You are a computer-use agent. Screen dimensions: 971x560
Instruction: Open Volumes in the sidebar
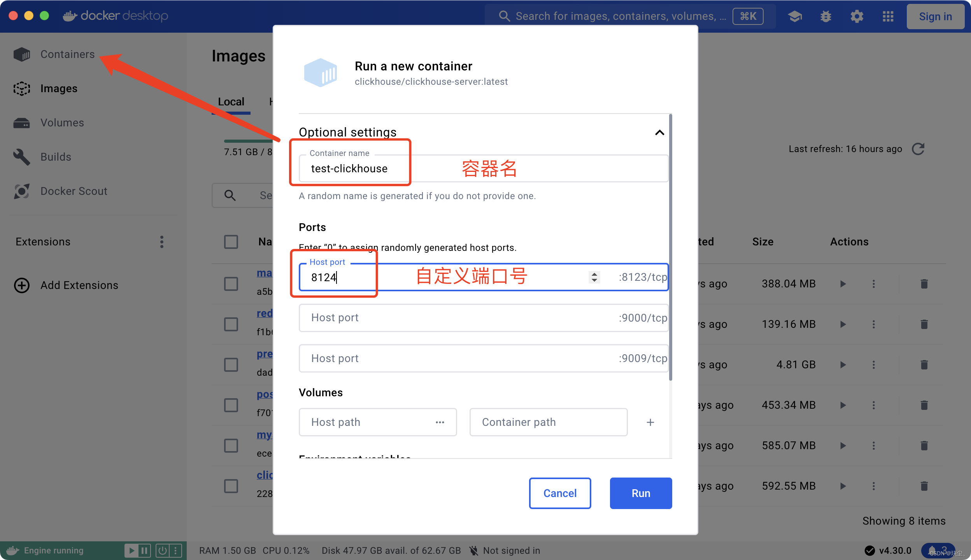(48, 123)
